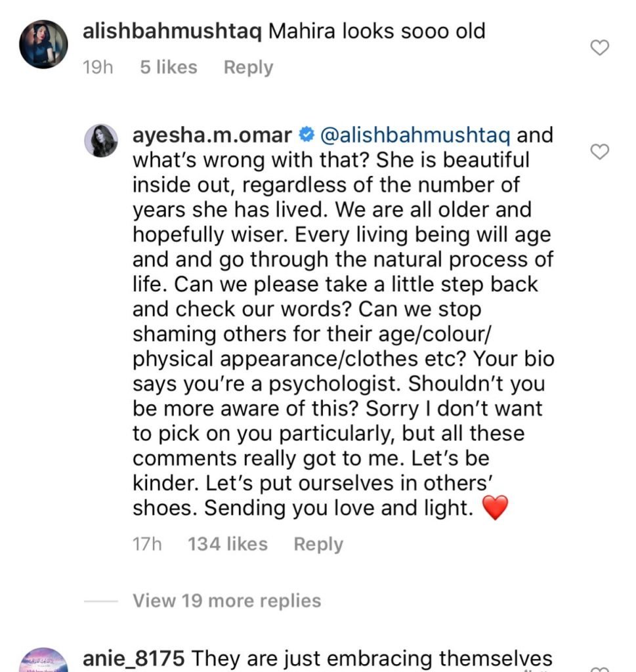Image resolution: width=636 pixels, height=672 pixels.
Task: Tap the heart beside anie_8175's comment
Action: click(600, 668)
